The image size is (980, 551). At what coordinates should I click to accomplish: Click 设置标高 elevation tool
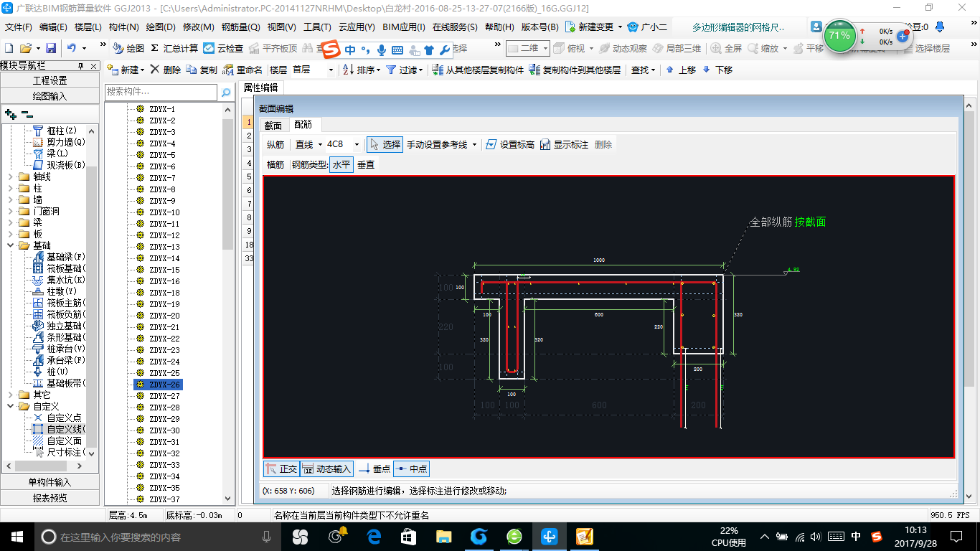(510, 144)
